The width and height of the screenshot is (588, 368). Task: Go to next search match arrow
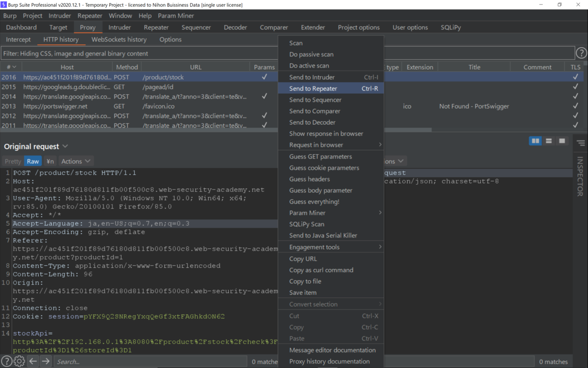click(x=46, y=362)
